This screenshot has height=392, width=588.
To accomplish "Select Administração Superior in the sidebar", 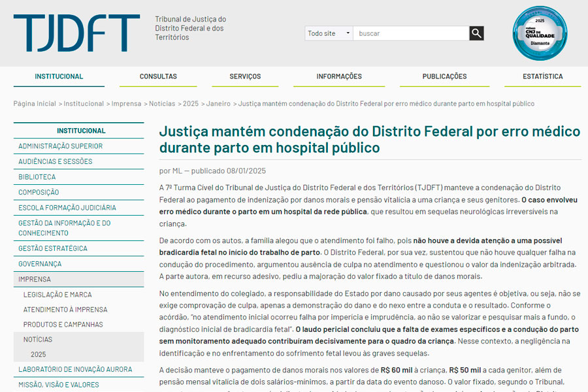I will pos(60,146).
